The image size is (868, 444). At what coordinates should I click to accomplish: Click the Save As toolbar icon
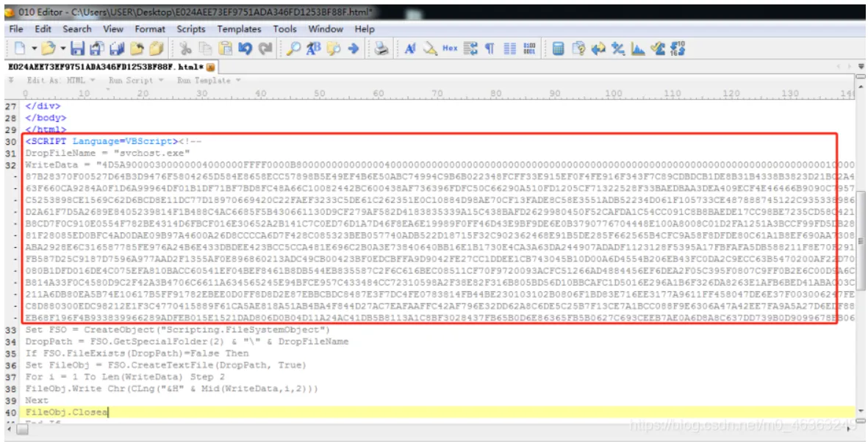[97, 49]
